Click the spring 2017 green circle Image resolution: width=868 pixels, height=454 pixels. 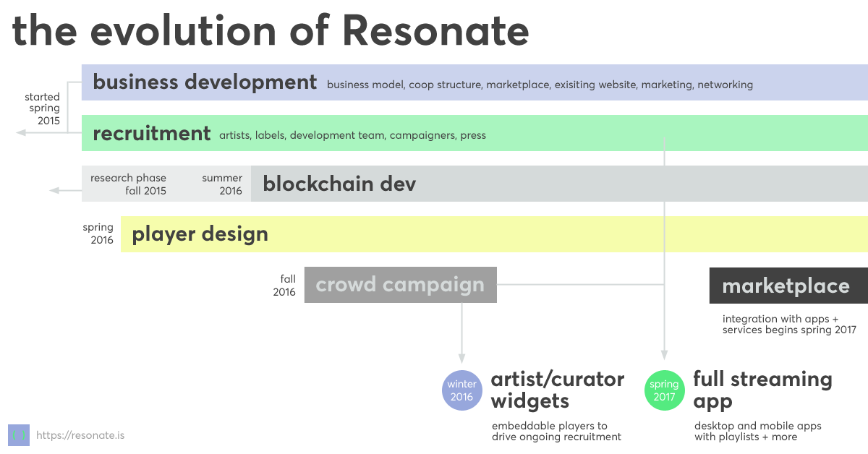pos(664,390)
